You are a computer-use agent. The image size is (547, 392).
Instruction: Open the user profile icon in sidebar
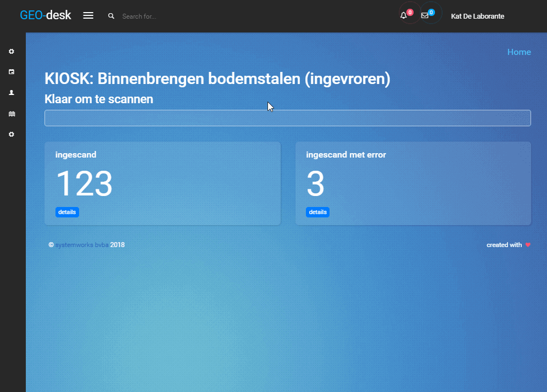point(12,92)
